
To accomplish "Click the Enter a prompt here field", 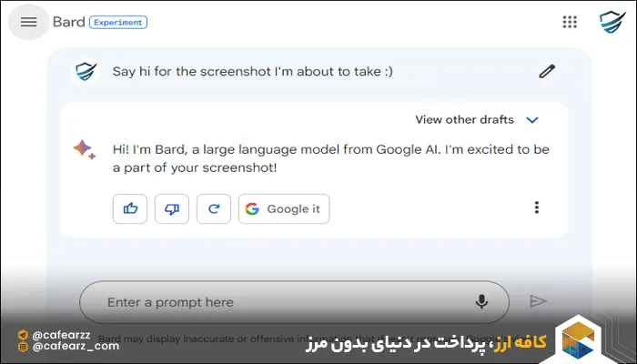I will point(294,302).
